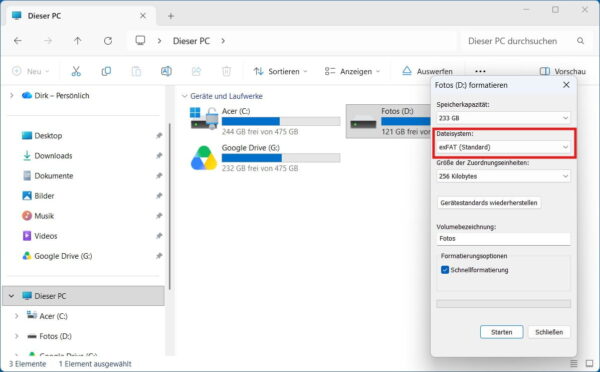Click the Cut scissors icon
This screenshot has width=600, height=372.
point(76,71)
